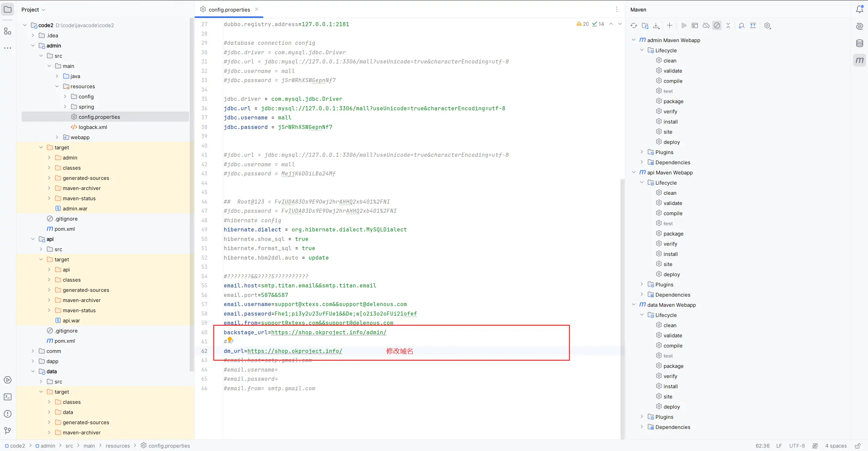Open the dm_url shop.okproject.info link

[295, 351]
